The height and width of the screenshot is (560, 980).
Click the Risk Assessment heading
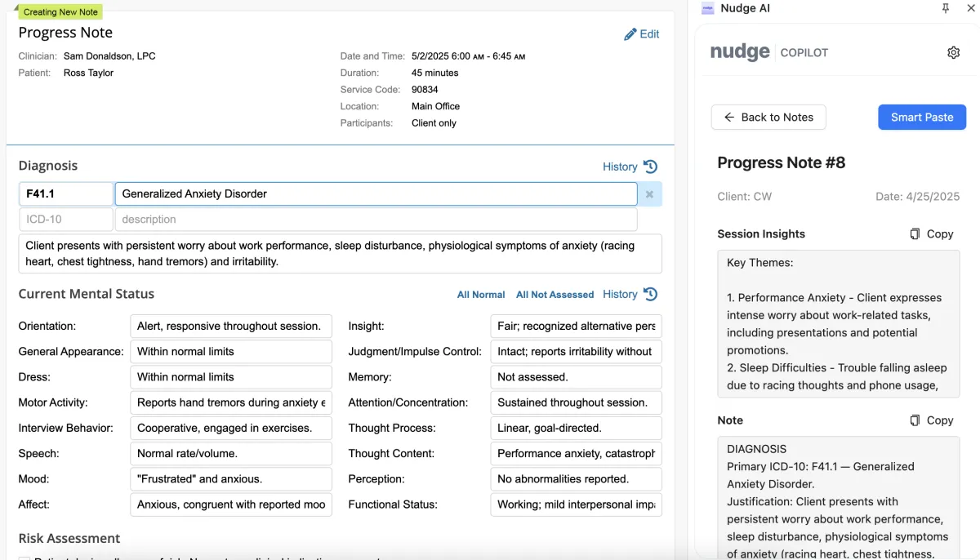tap(69, 538)
